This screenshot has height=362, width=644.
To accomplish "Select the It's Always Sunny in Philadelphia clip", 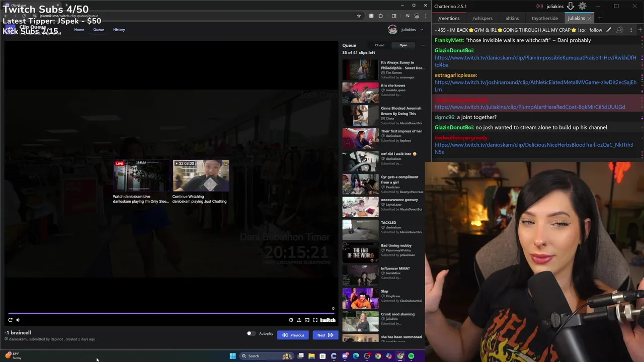I will pyautogui.click(x=384, y=70).
